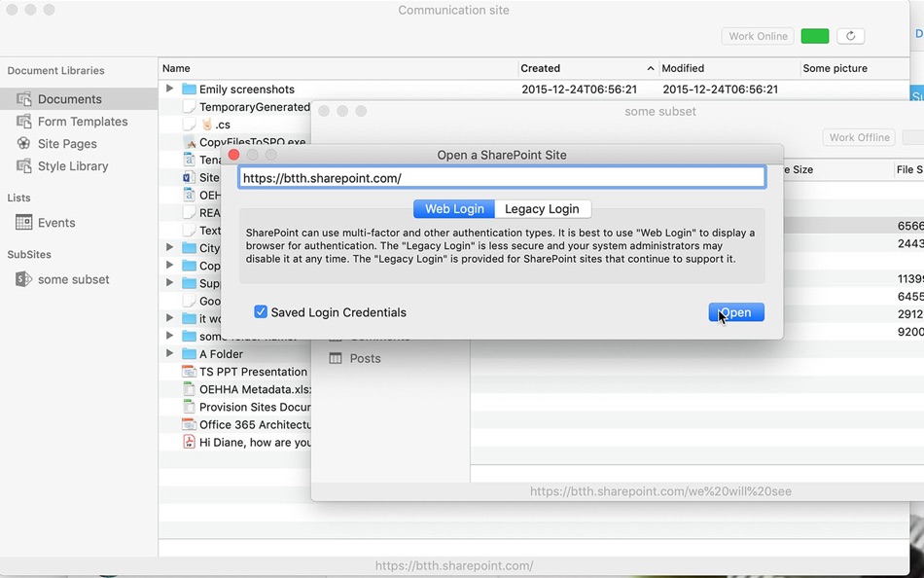924x578 pixels.
Task: Click the Style Library icon
Action: [23, 166]
